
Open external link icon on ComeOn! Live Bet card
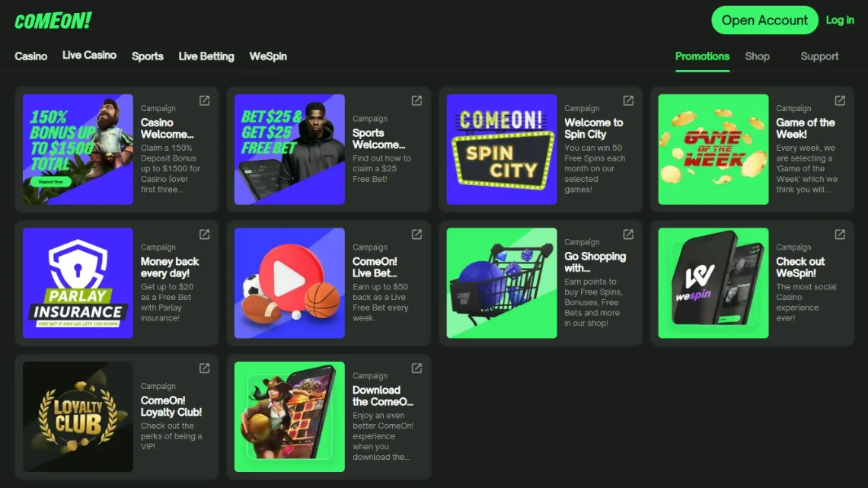[416, 234]
